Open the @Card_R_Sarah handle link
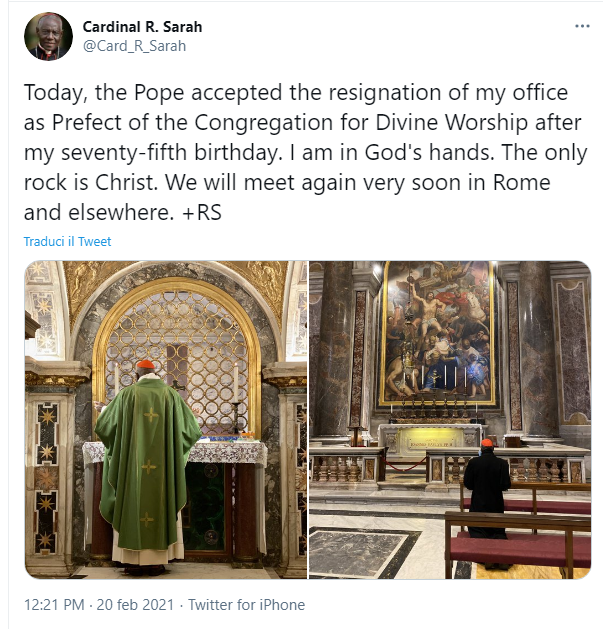The width and height of the screenshot is (603, 629). click(134, 46)
